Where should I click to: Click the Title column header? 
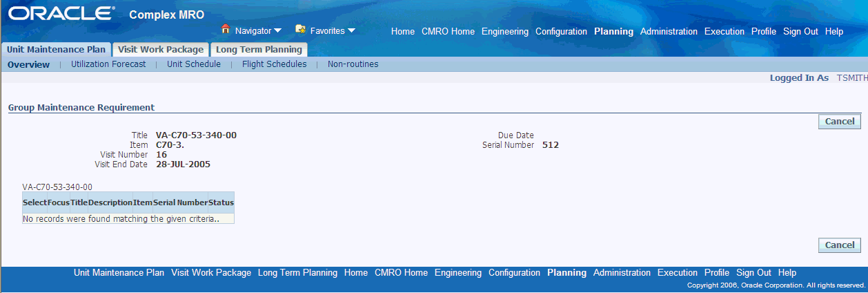tap(79, 202)
